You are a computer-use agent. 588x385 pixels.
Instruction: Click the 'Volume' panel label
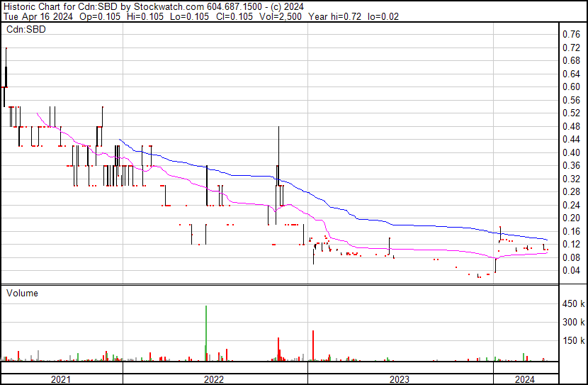pyautogui.click(x=22, y=293)
